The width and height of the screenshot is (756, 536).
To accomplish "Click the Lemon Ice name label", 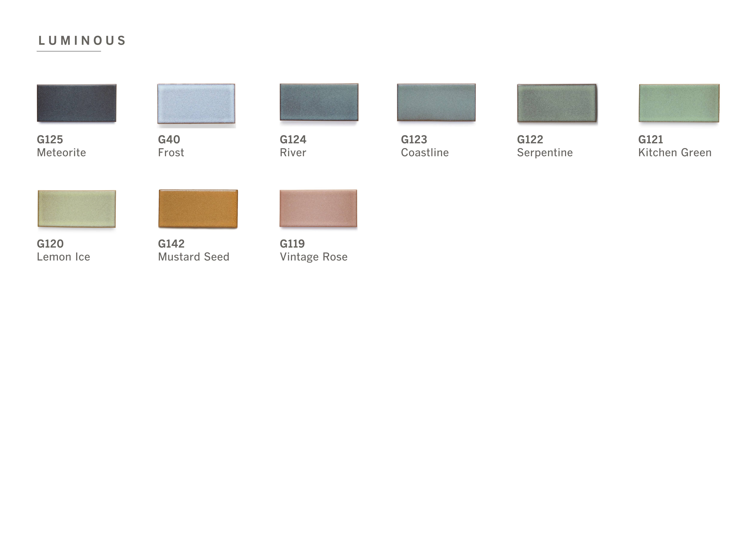I will tap(63, 257).
